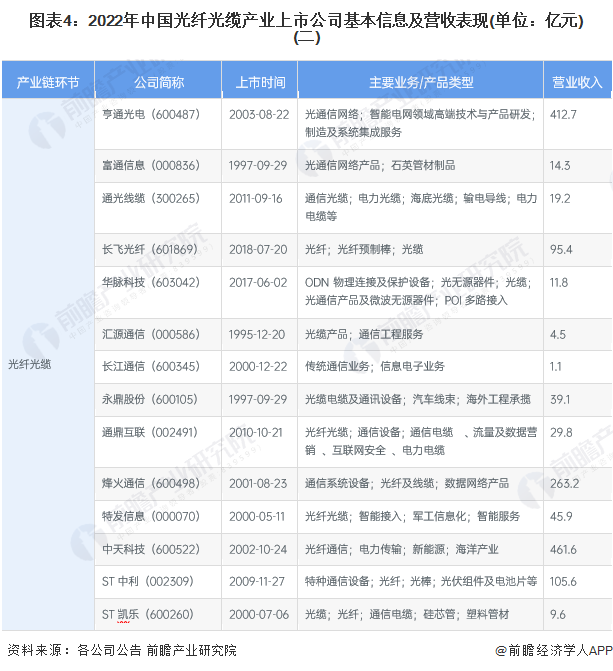Click revenue value 461.6

click(x=563, y=549)
